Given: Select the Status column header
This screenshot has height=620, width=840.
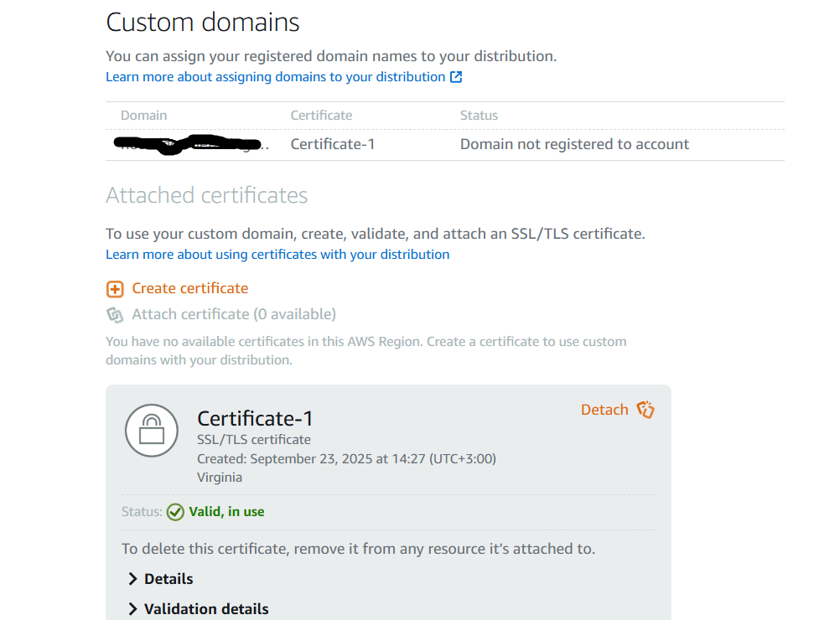Looking at the screenshot, I should (x=479, y=116).
